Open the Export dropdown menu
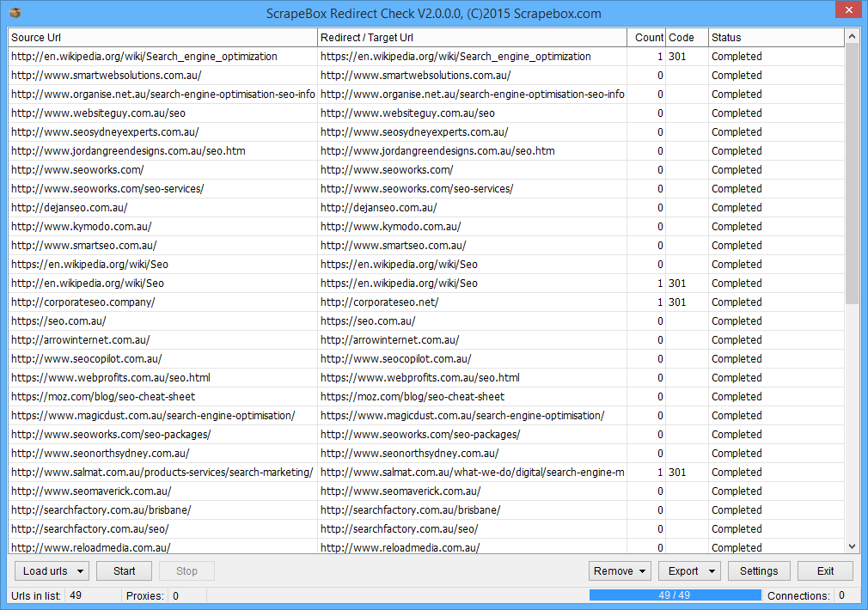868x610 pixels. (x=689, y=571)
